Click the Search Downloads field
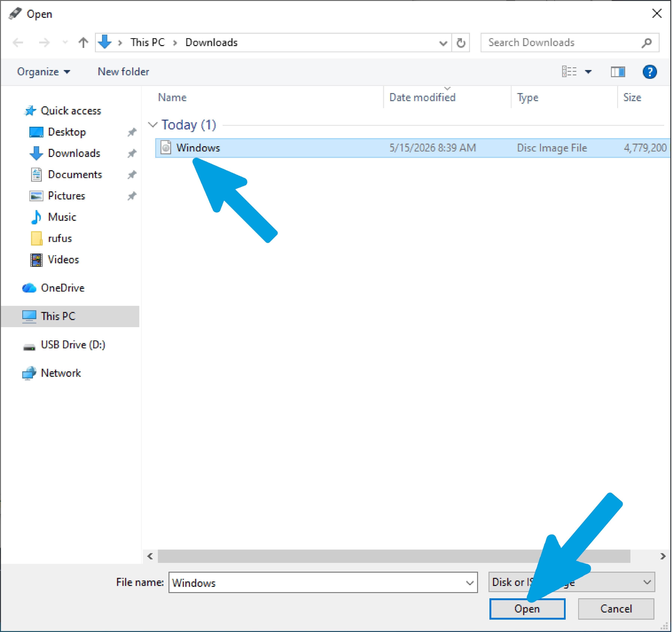Image resolution: width=672 pixels, height=632 pixels. pos(563,43)
